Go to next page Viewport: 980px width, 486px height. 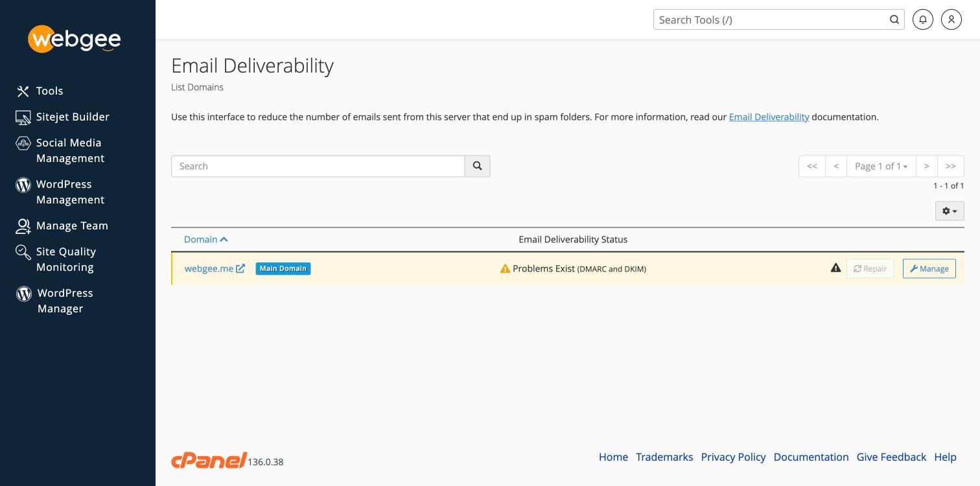(927, 166)
